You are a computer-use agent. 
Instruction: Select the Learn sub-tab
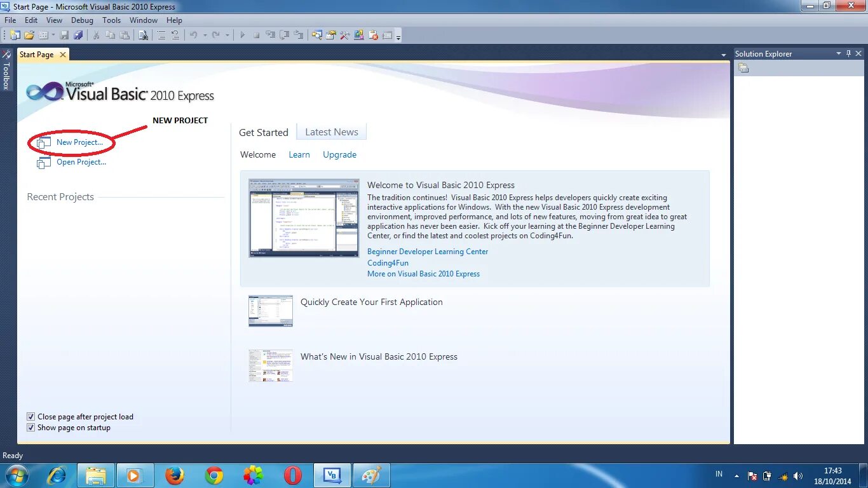click(299, 154)
